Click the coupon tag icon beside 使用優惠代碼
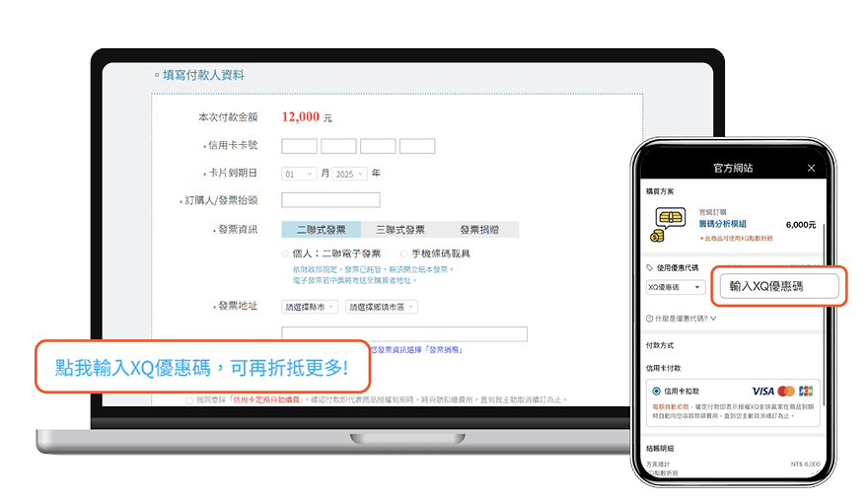The image size is (868, 503). coord(649,268)
